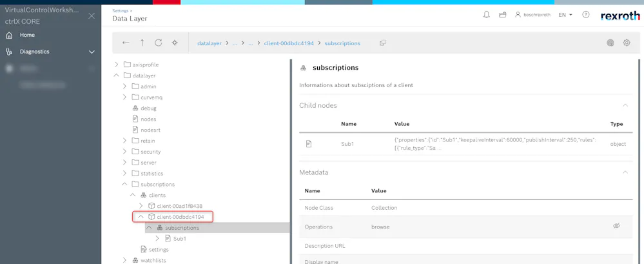Click the admin folder icon
This screenshot has width=644, height=264.
point(135,86)
